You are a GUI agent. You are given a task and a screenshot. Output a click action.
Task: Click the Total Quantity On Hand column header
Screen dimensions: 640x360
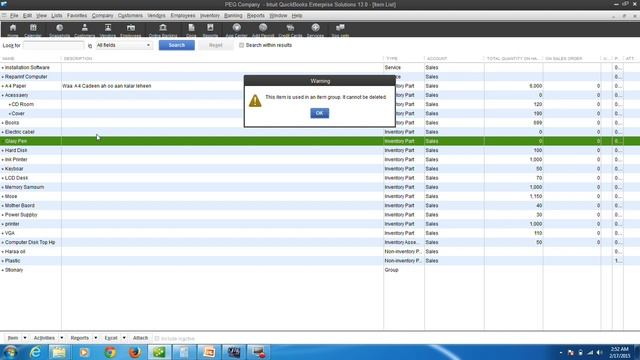[513, 59]
